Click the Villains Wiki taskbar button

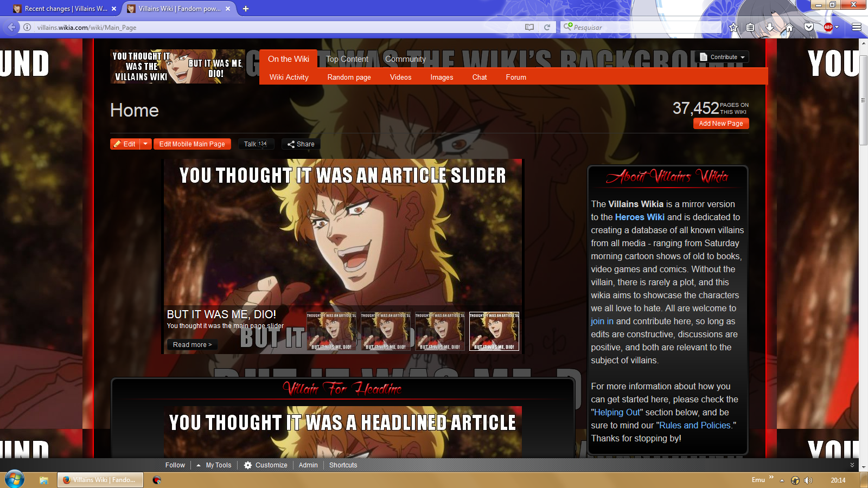pos(100,480)
